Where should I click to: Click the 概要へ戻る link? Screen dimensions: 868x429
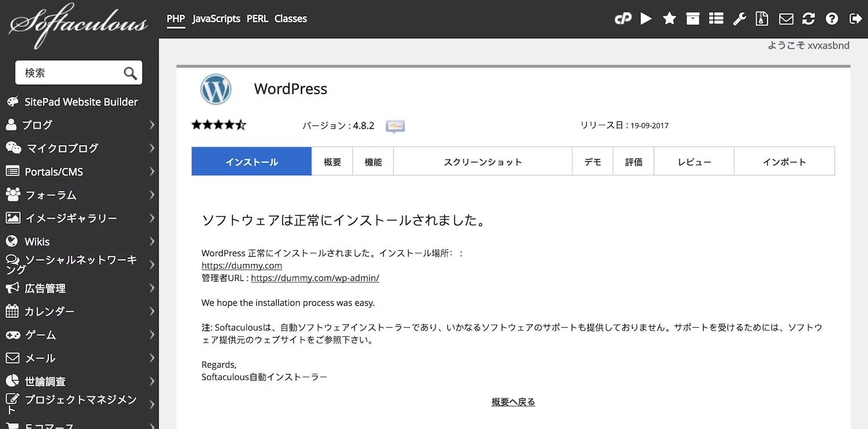(x=513, y=402)
